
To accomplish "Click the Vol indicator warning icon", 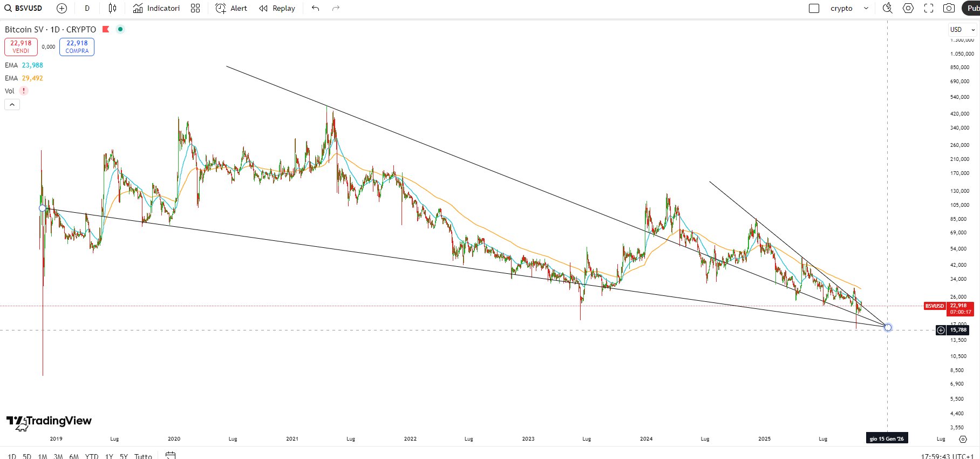I will click(x=24, y=91).
